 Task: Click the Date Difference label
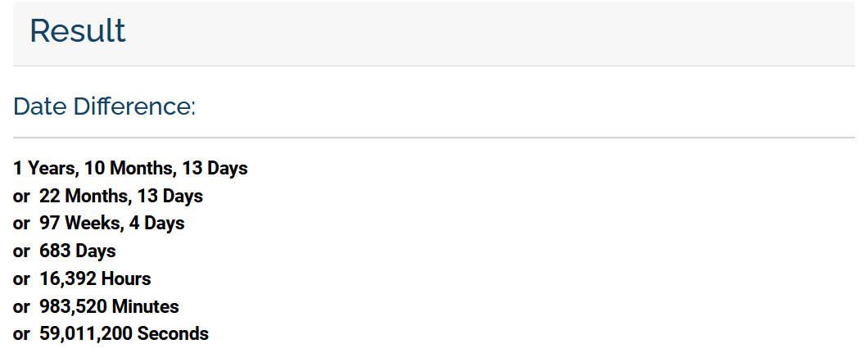pos(104,106)
